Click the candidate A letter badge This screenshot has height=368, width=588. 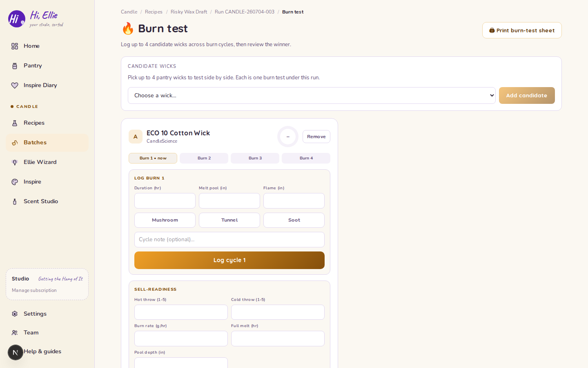tap(136, 137)
